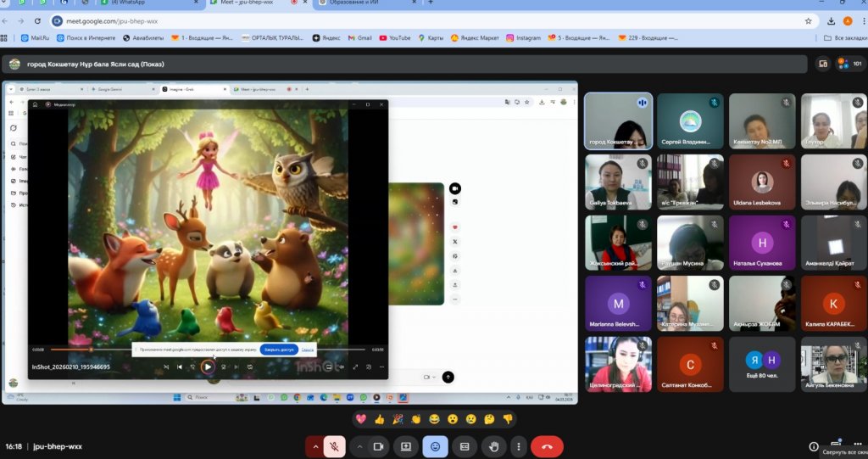Viewport: 868px width, 459px height.
Task: Send the thumbs up reaction
Action: point(379,419)
